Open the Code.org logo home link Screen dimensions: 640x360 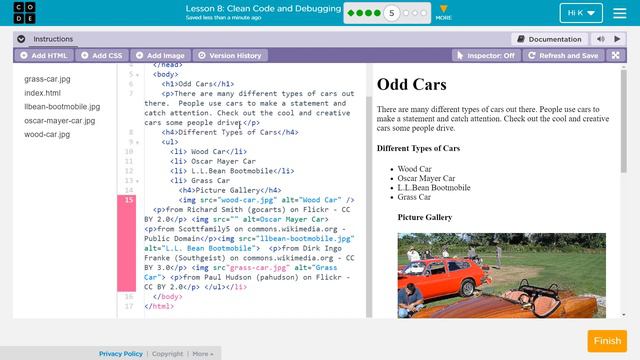[x=24, y=13]
